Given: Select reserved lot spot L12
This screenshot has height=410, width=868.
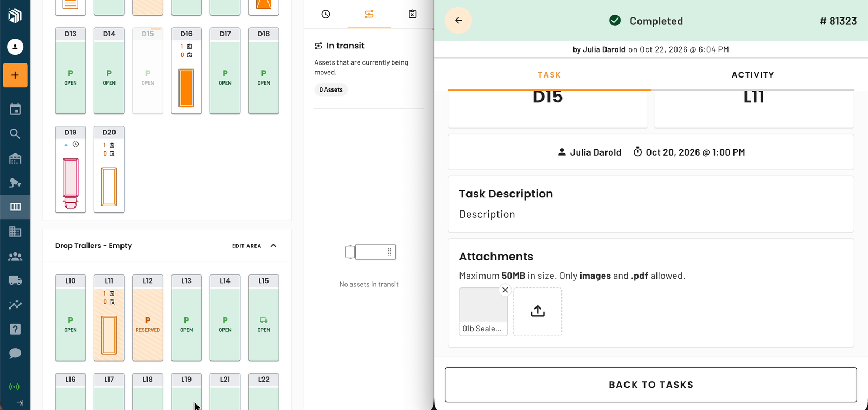Looking at the screenshot, I should [148, 318].
